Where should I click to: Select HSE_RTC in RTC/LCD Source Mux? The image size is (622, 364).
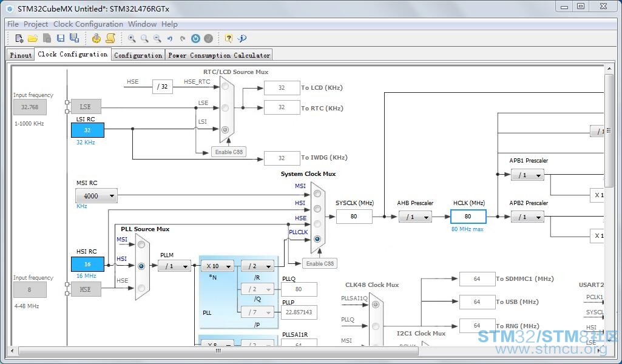click(x=225, y=86)
